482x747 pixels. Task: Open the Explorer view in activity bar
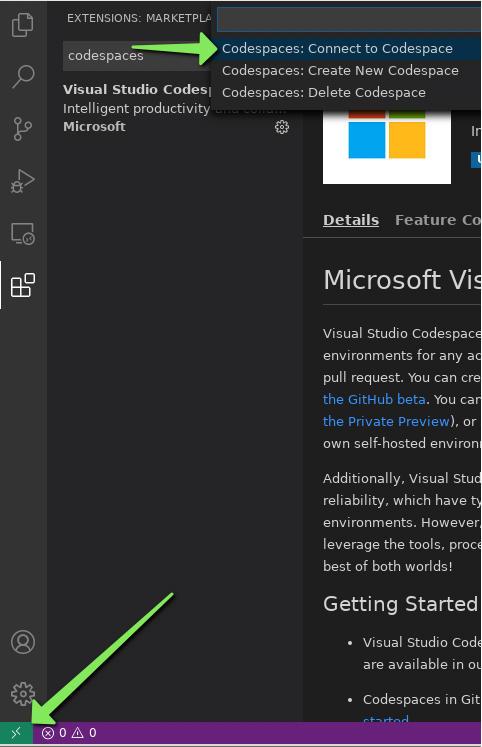click(x=22, y=25)
